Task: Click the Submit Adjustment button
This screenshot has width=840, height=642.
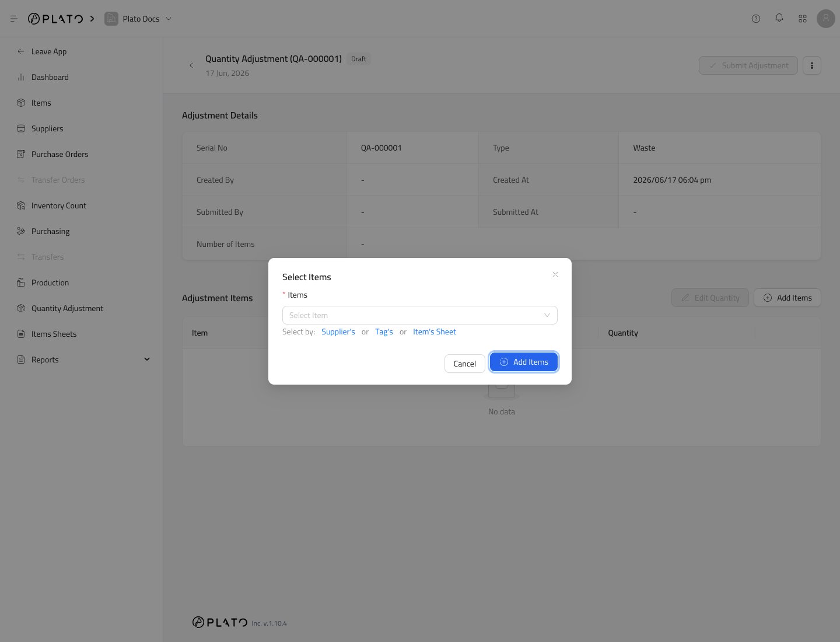Action: pyautogui.click(x=748, y=65)
